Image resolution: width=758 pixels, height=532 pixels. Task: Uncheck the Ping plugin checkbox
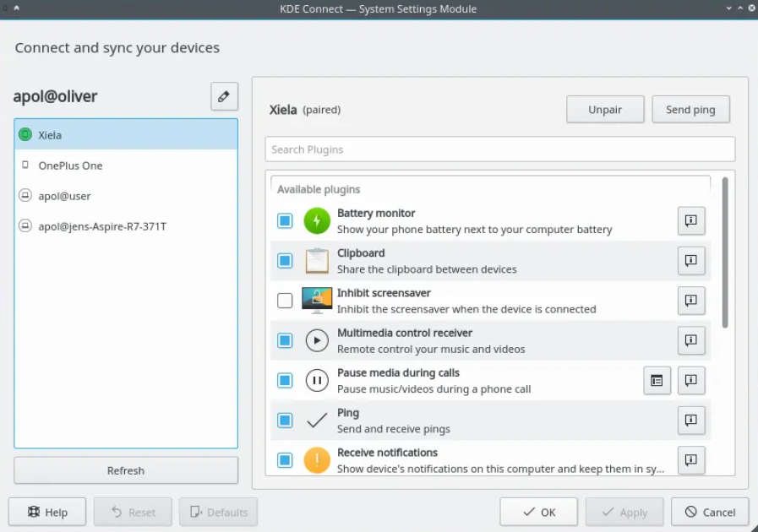pos(285,421)
